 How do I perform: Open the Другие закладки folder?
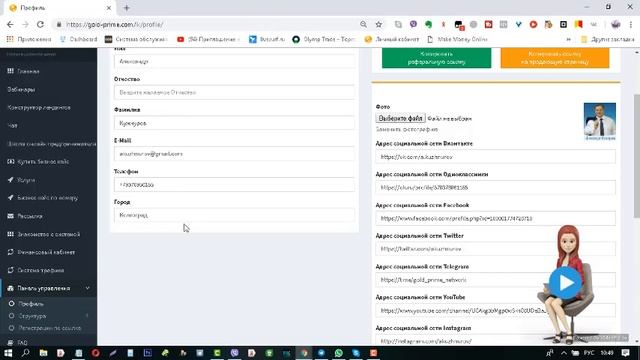(608, 39)
